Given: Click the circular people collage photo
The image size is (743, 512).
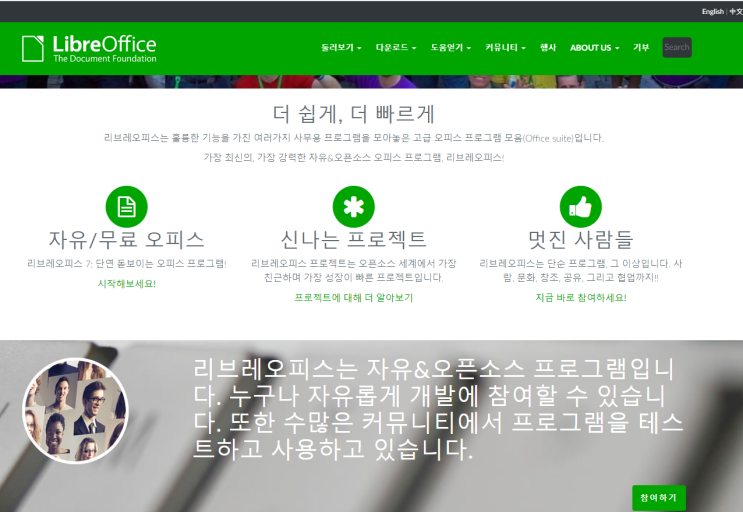Looking at the screenshot, I should coord(75,411).
